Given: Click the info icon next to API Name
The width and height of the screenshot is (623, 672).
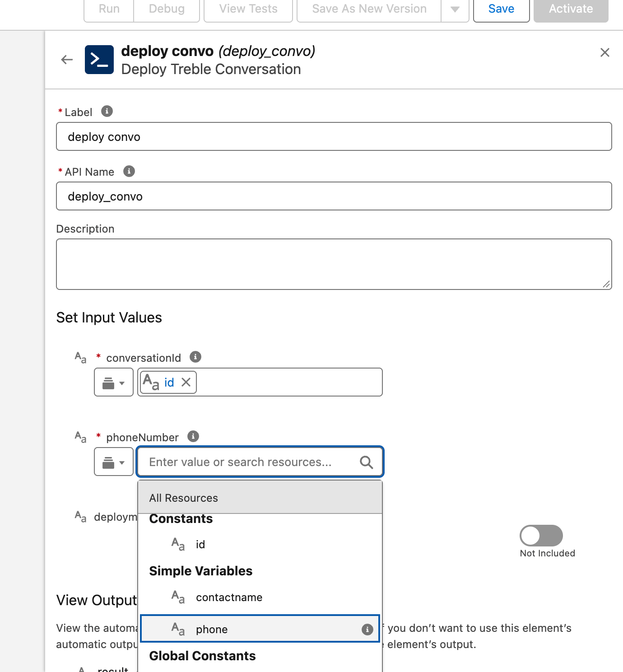Looking at the screenshot, I should [129, 171].
